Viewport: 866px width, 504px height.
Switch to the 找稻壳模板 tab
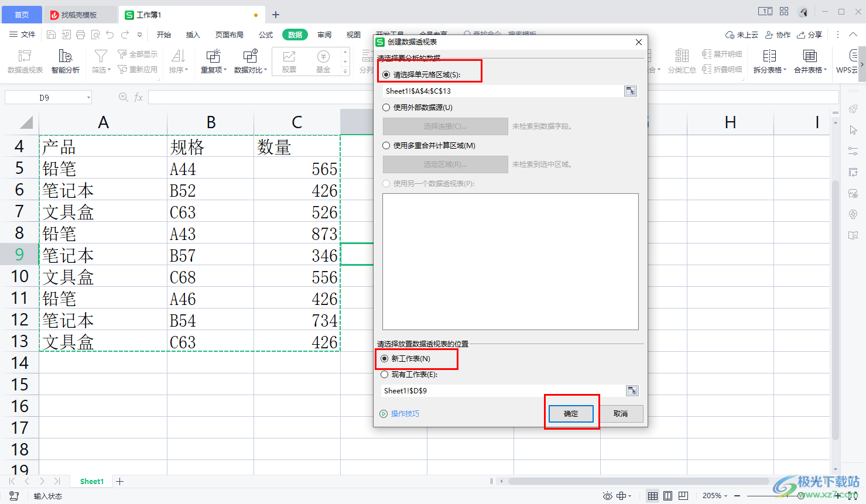[80, 15]
